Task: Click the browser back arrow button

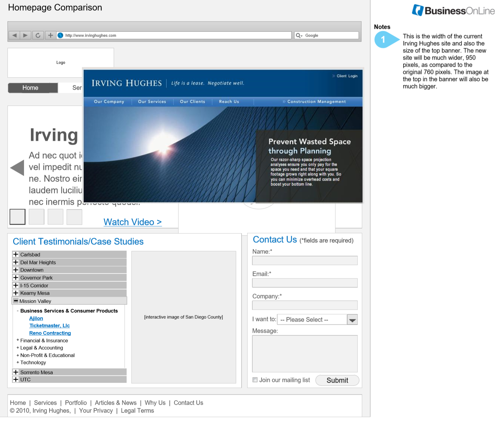Action: pos(14,35)
